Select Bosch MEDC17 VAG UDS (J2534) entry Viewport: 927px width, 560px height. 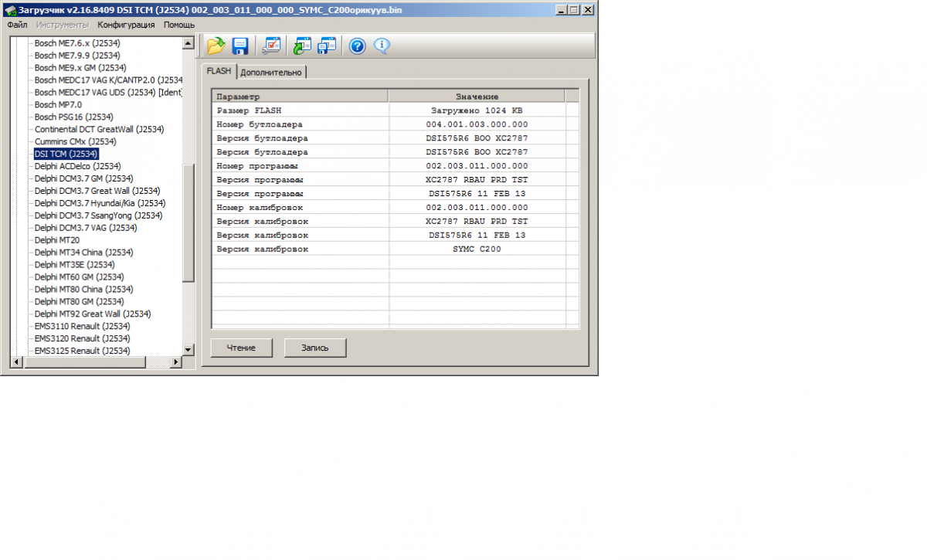(x=108, y=93)
